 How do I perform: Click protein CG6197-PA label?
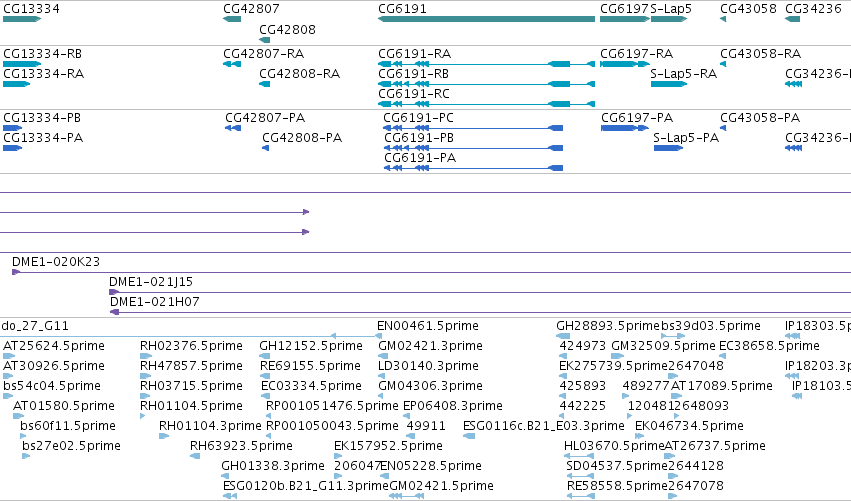pos(637,118)
